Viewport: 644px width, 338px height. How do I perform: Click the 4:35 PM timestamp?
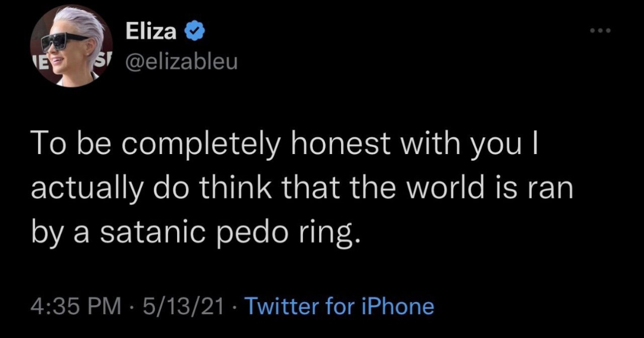coord(76,306)
